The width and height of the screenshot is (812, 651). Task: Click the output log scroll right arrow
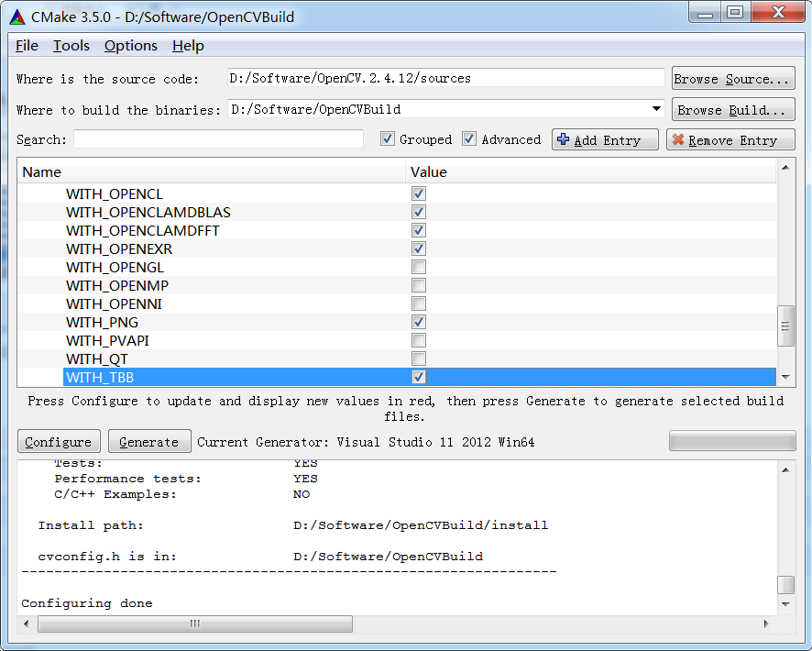click(766, 623)
